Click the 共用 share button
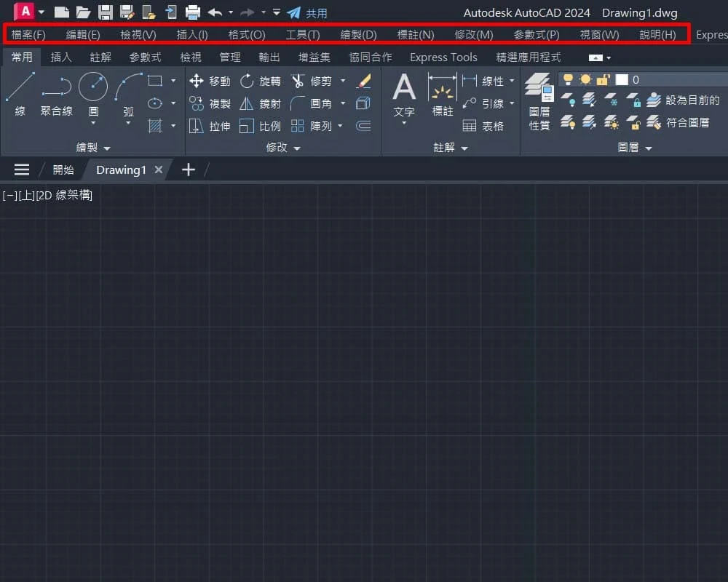This screenshot has height=582, width=728. pos(307,12)
